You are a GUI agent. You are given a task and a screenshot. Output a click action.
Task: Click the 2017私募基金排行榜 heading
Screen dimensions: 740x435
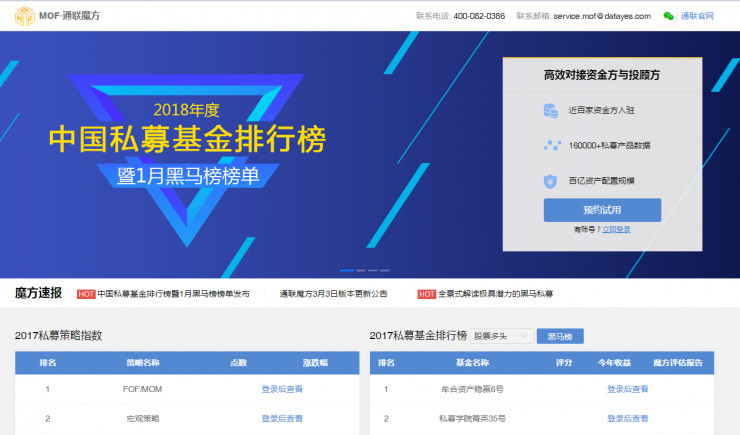tap(418, 335)
